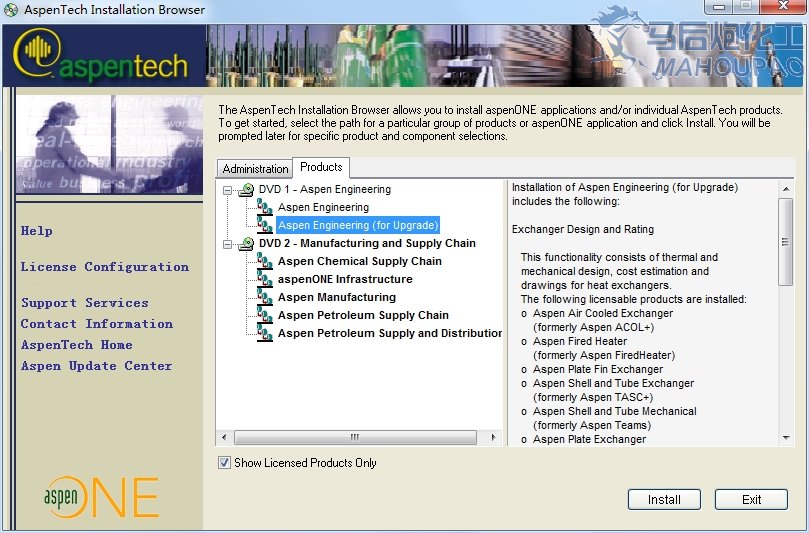Click the aspentech logo banner
The image size is (809, 533).
tap(104, 56)
